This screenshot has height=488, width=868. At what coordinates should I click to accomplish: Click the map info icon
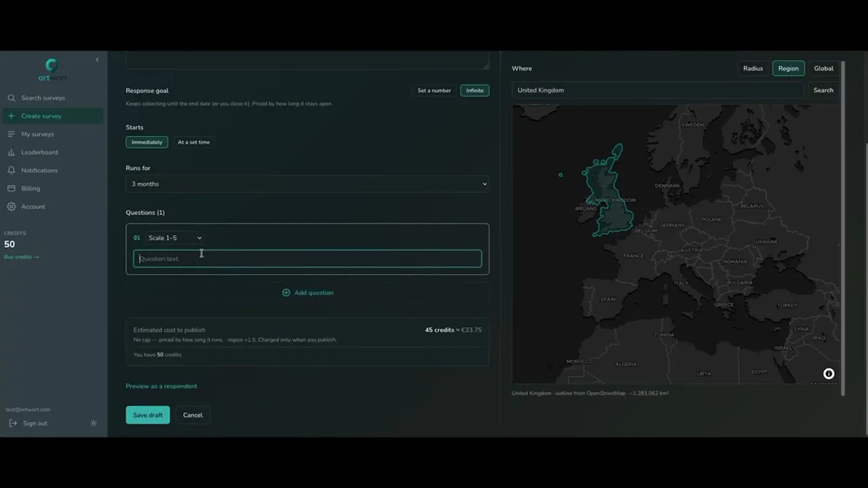point(828,374)
